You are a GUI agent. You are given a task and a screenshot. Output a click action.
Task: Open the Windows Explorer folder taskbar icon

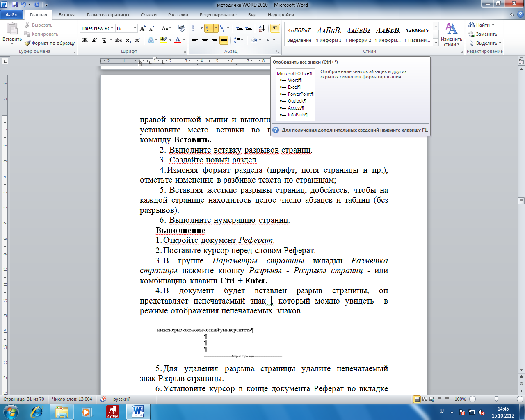[x=62, y=411]
